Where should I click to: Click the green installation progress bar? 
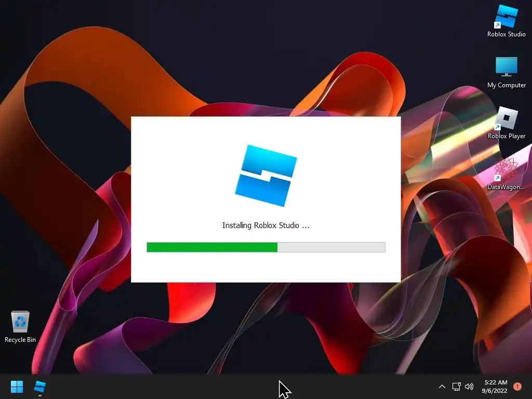tap(265, 247)
